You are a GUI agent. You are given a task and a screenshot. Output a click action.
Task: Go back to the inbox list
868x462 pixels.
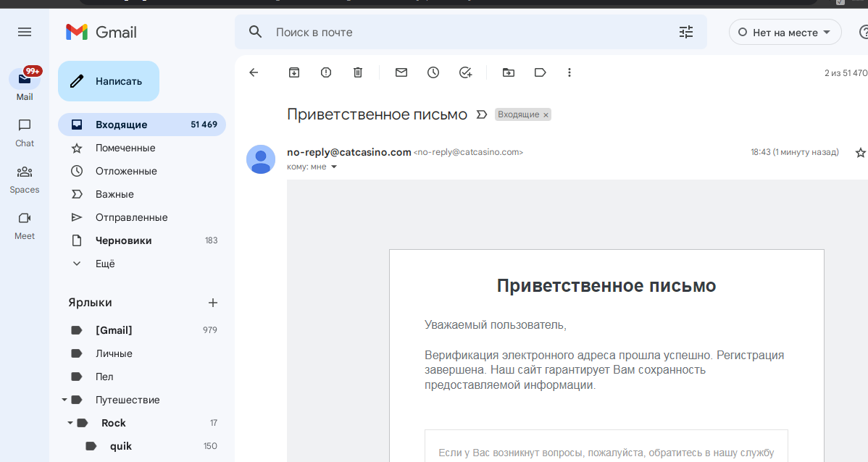coord(253,72)
